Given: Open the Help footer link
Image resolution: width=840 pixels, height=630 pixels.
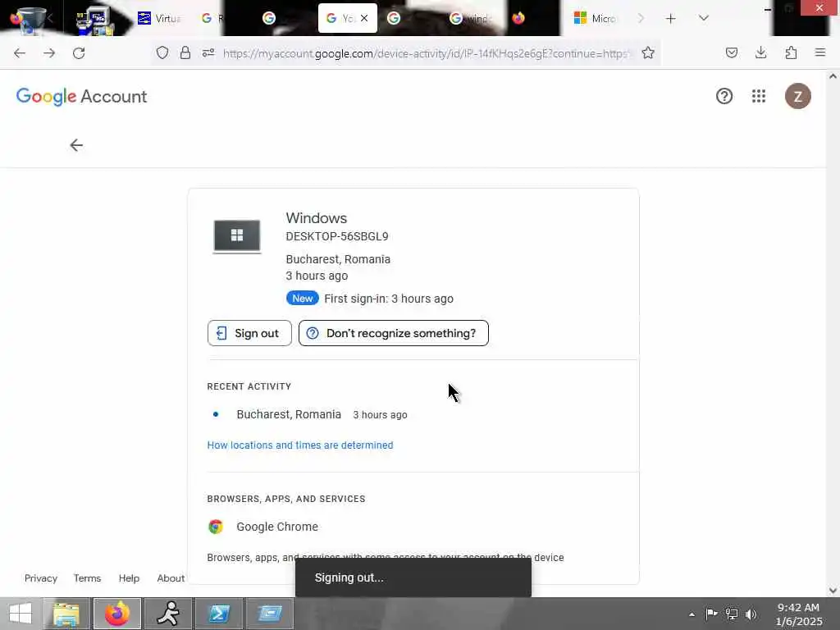Looking at the screenshot, I should pyautogui.click(x=129, y=578).
